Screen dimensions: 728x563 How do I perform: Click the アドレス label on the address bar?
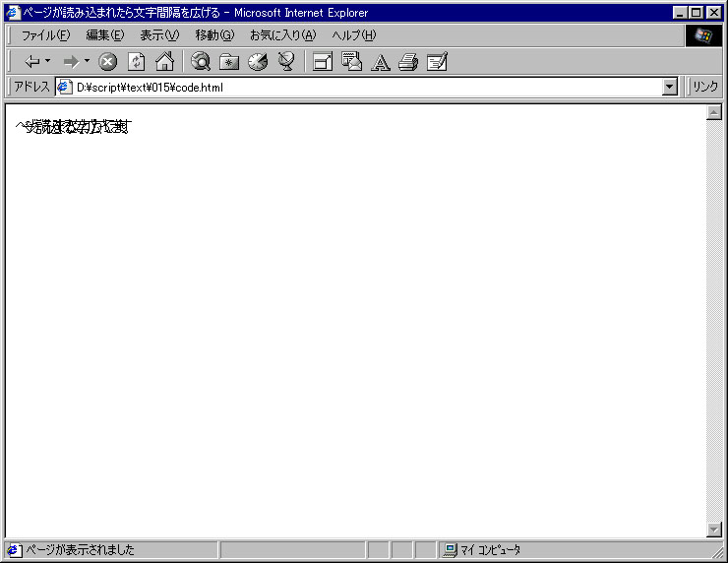(31, 87)
